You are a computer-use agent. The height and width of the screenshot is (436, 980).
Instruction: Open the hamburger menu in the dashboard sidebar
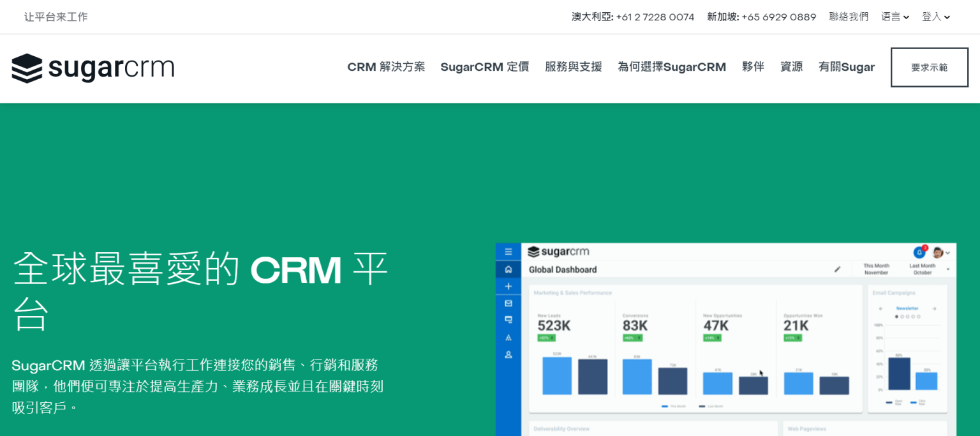pyautogui.click(x=509, y=252)
